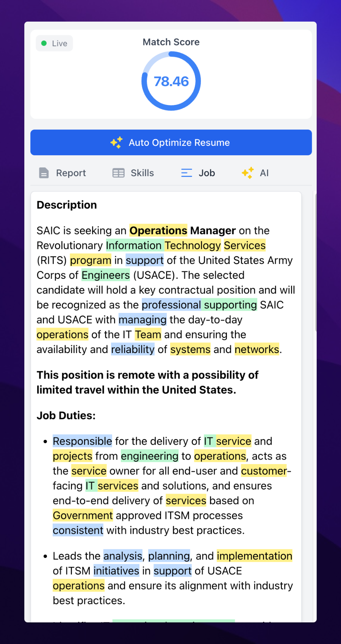The height and width of the screenshot is (644, 341).
Task: Click the AI sparkle icon
Action: tap(248, 173)
